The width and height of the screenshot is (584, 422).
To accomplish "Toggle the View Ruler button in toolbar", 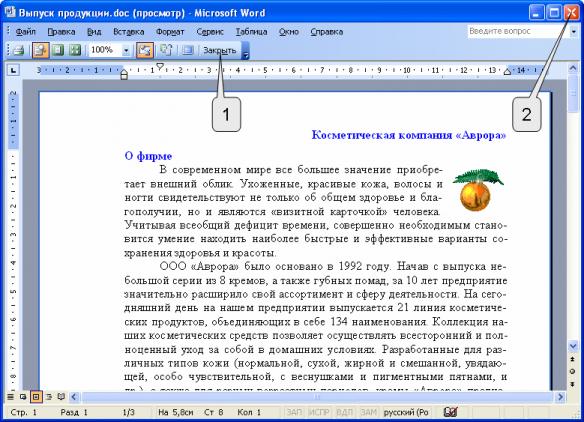I will tap(145, 50).
